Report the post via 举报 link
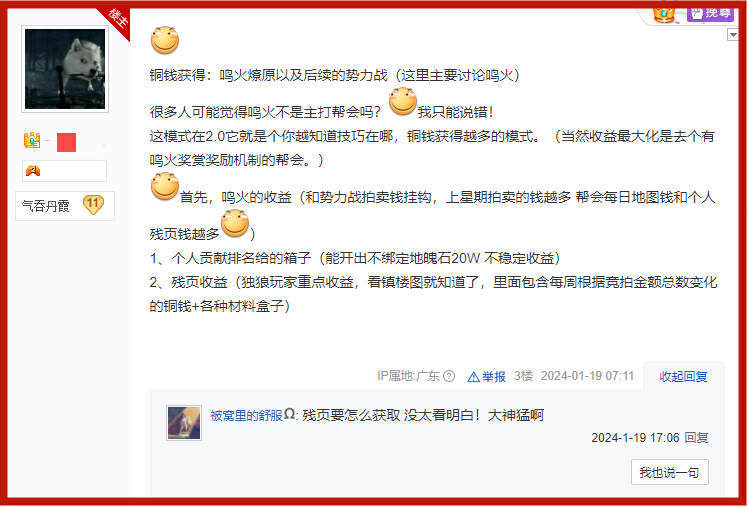This screenshot has height=507, width=748. point(487,377)
